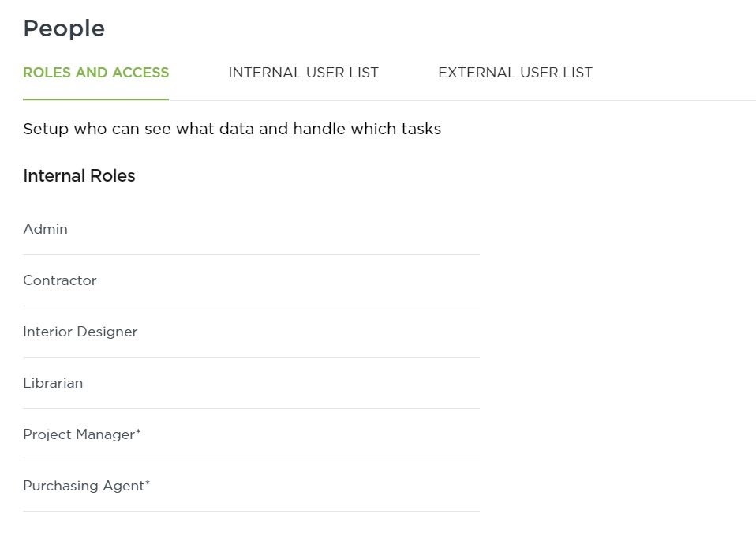
Task: Select the Project Manager role
Action: pos(251,434)
